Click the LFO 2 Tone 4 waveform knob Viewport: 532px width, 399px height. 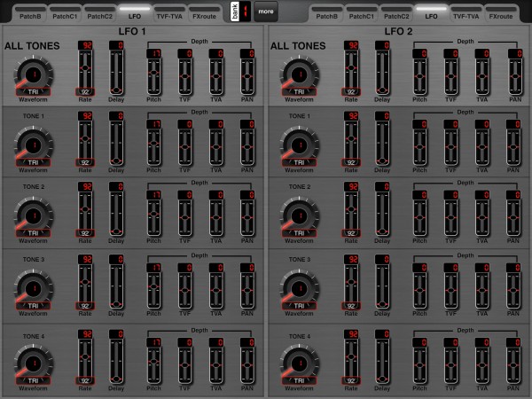(300, 363)
